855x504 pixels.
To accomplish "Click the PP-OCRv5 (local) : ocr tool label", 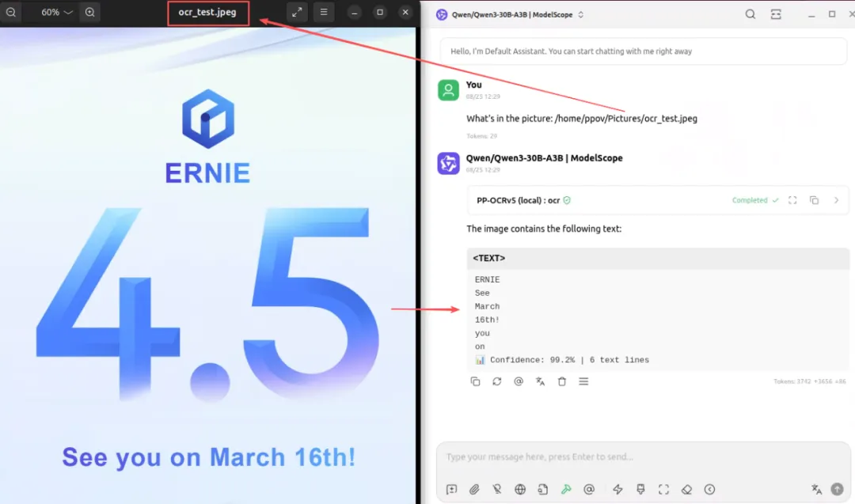I will pyautogui.click(x=518, y=200).
